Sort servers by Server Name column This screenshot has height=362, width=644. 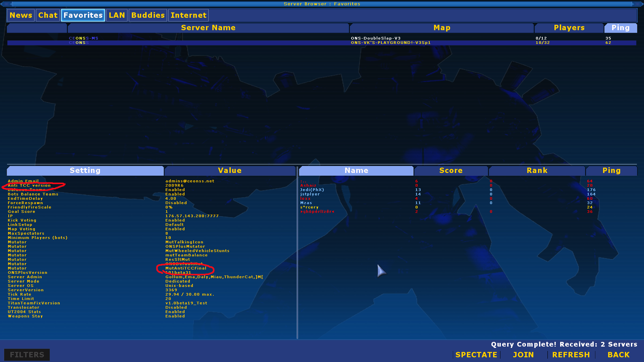click(x=208, y=28)
